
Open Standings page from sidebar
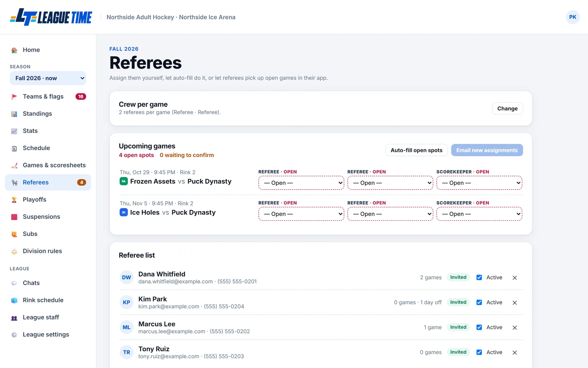[48, 114]
